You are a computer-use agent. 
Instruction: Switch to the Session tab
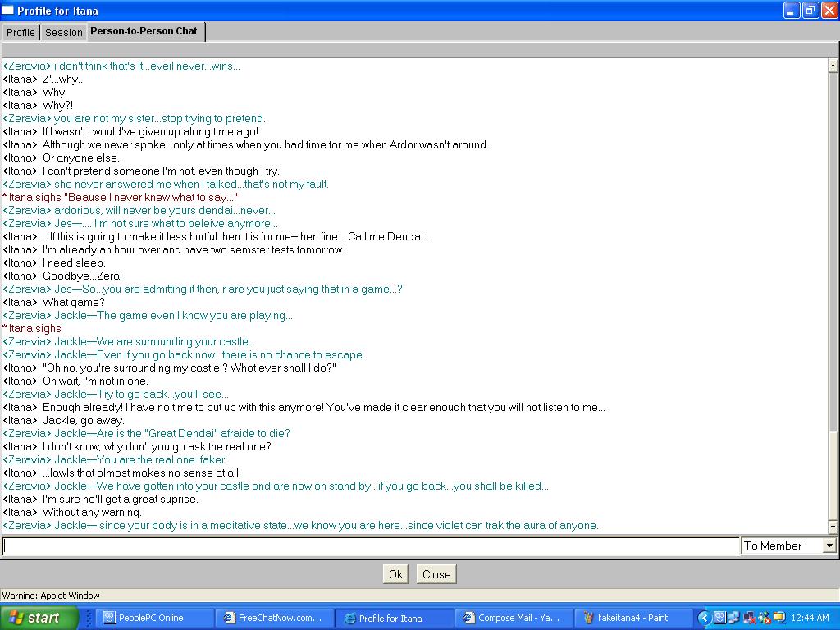63,32
